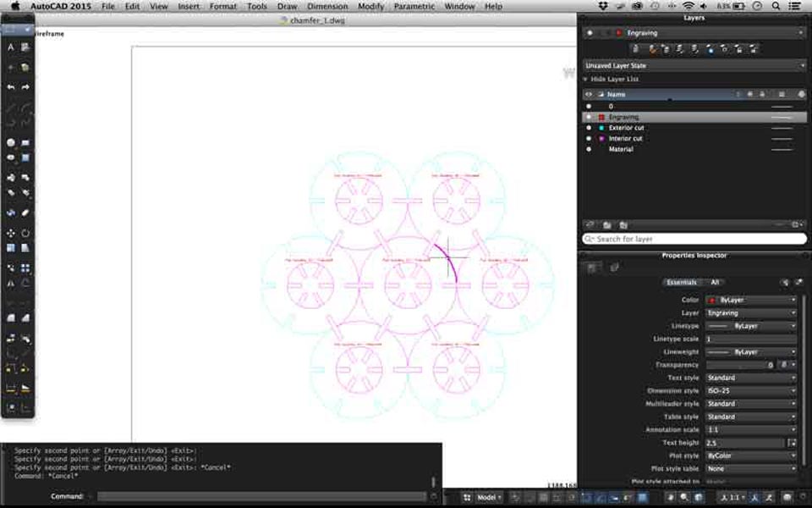The image size is (812, 508).
Task: Toggle visibility of the Material layer
Action: point(589,149)
